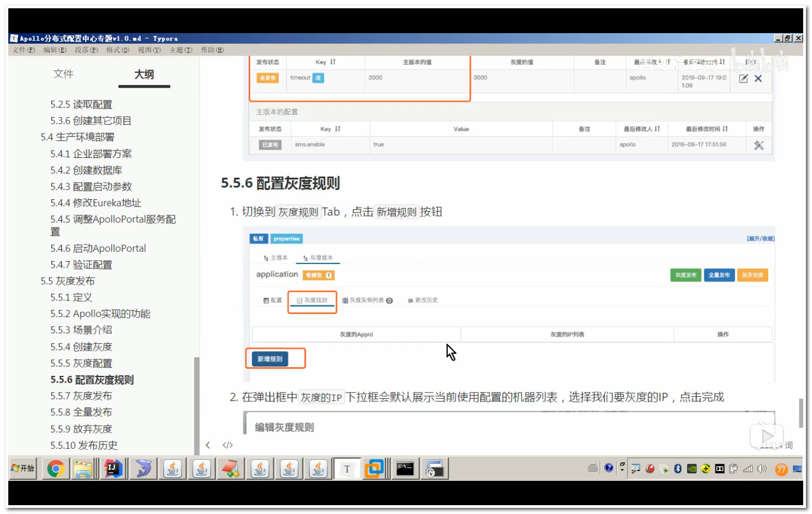
Task: Jump to outline item 5.3.6 创建其它项目
Action: click(91, 121)
